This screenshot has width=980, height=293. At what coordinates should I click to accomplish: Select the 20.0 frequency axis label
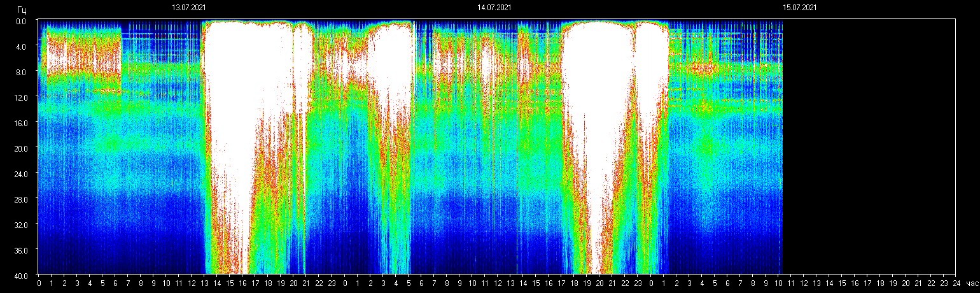point(21,148)
